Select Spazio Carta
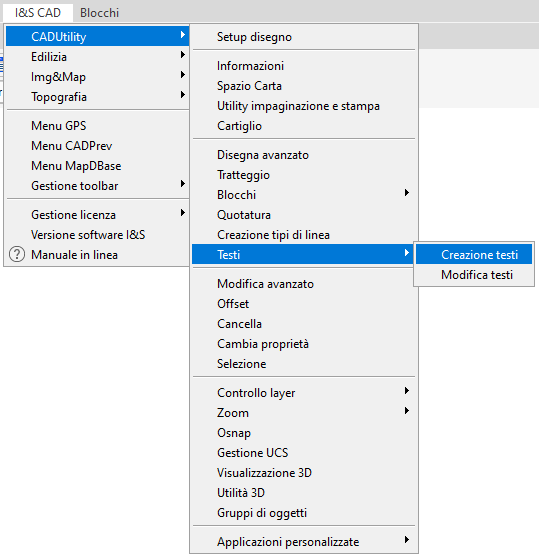Image resolution: width=539 pixels, height=556 pixels. (304, 85)
